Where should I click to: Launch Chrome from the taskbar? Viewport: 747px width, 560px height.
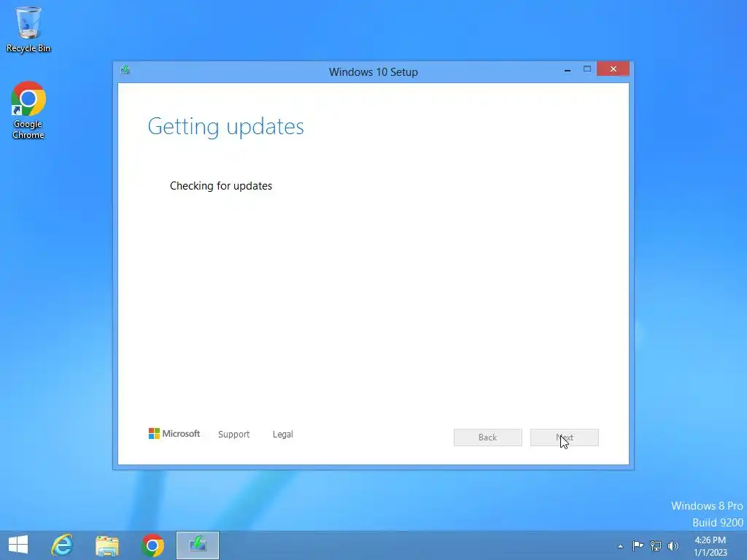(152, 545)
